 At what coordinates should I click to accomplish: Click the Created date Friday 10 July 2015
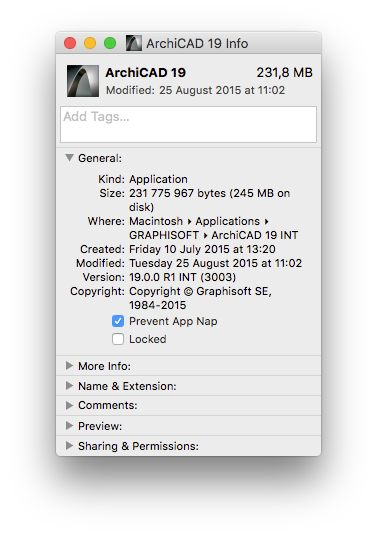tap(202, 249)
